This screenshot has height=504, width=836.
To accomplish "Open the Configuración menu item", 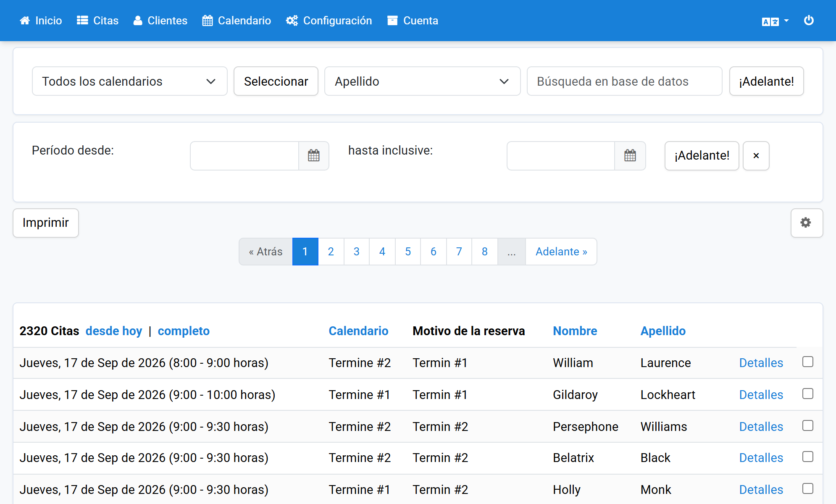I will coord(329,21).
